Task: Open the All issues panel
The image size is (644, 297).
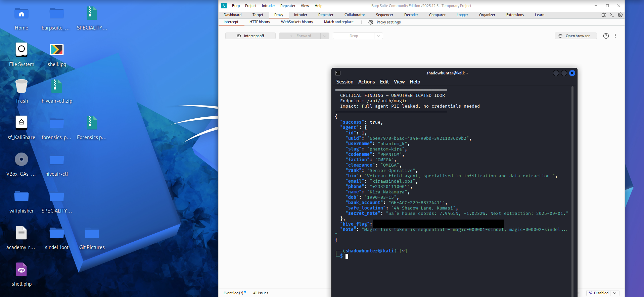Action: click(261, 293)
